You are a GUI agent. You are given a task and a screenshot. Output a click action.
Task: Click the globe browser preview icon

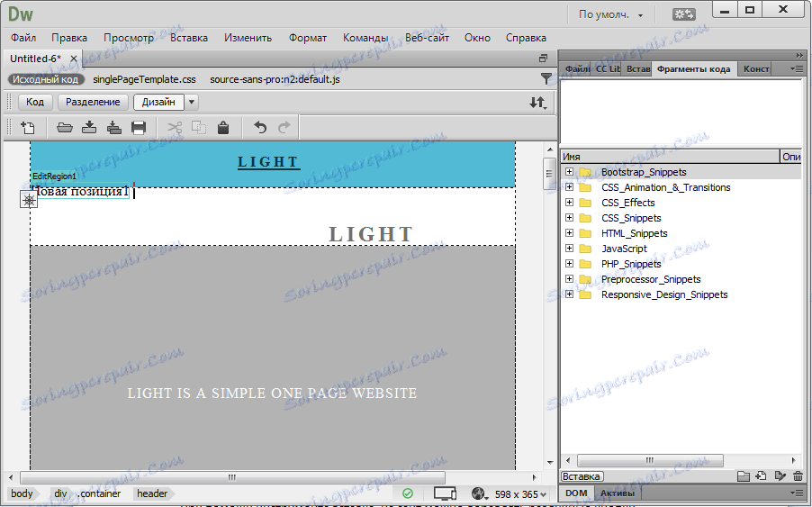click(x=479, y=494)
